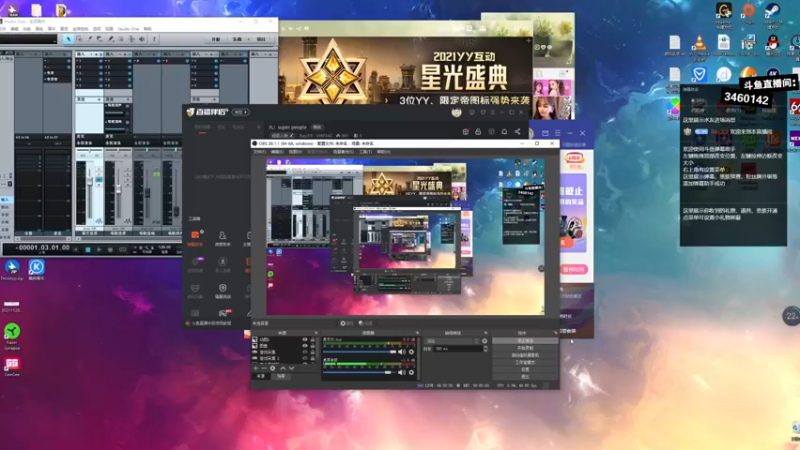Open the black dropdown field in Studio One toolbar
The image size is (800, 450).
tap(29, 39)
